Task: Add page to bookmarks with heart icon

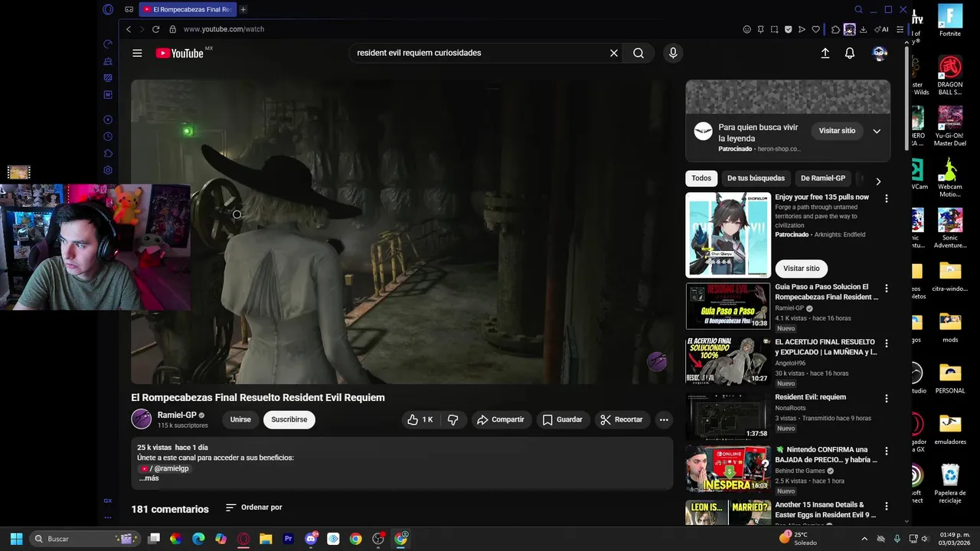Action: point(815,29)
